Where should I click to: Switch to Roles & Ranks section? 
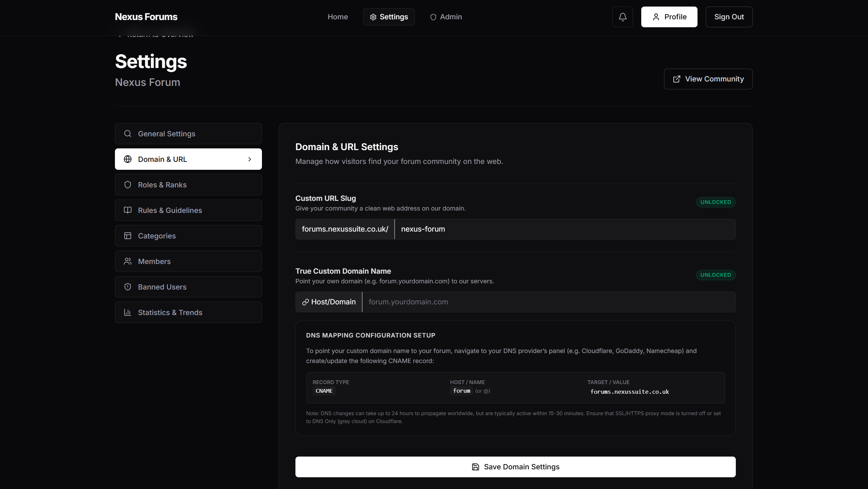pos(188,185)
